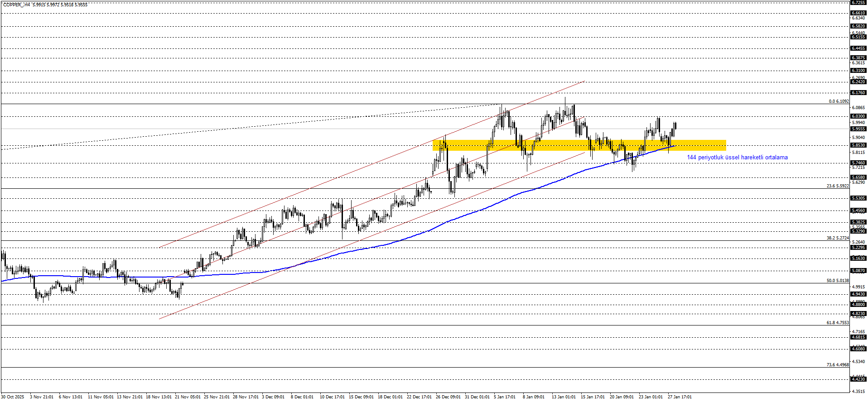Image resolution: width=868 pixels, height=402 pixels.
Task: Click the '144 periyotluk üssel hareketli ortalama' label
Action: pos(737,158)
